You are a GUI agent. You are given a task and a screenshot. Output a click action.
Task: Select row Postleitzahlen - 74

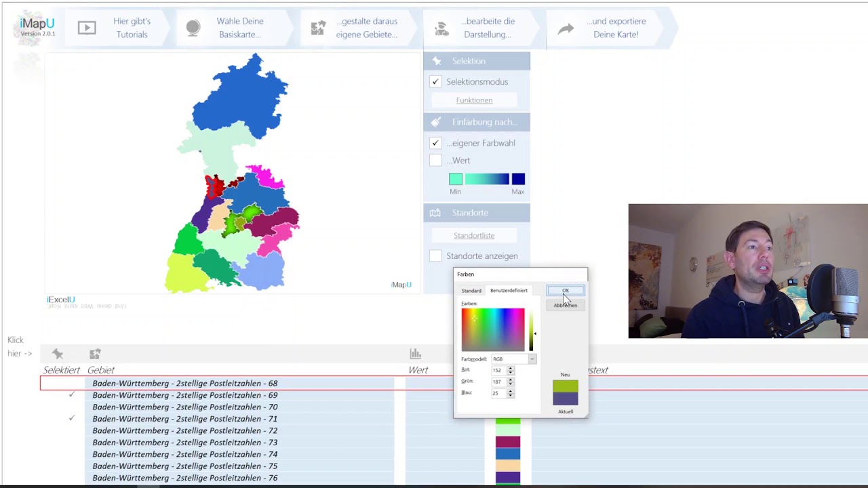[240, 454]
